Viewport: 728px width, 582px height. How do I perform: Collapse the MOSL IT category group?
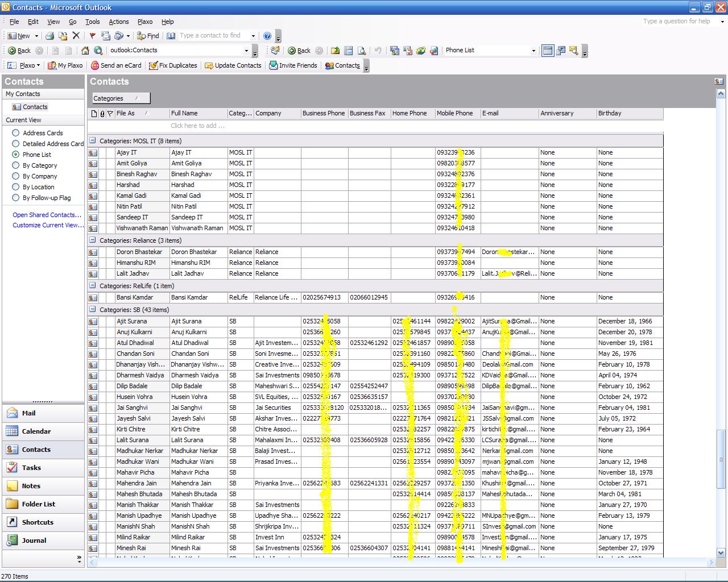[x=93, y=140]
